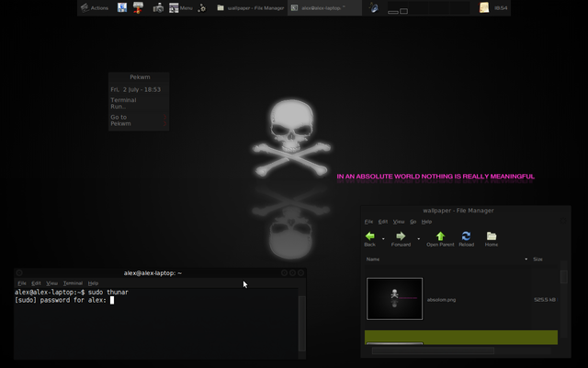Open File menu in the terminal window
Viewport: 588px width, 368px height.
tap(22, 283)
